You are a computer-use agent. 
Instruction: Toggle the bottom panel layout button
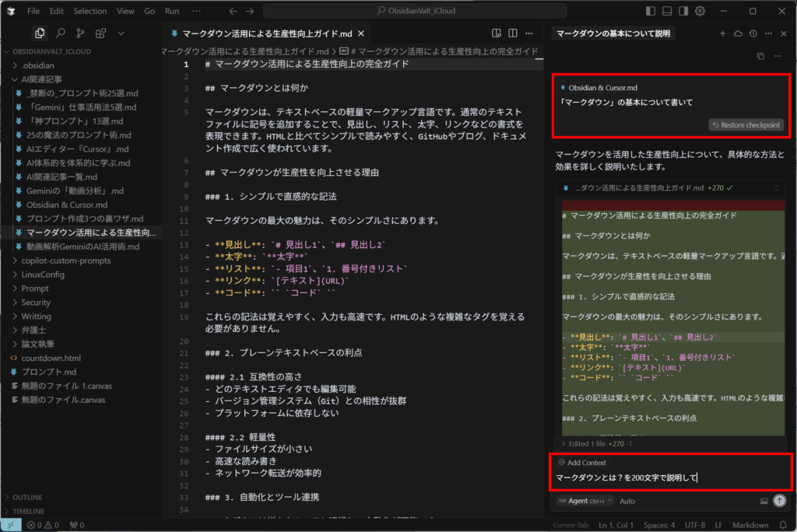click(x=667, y=11)
